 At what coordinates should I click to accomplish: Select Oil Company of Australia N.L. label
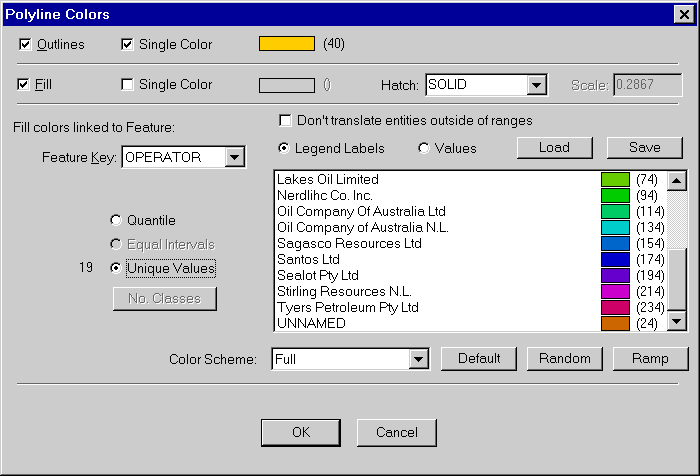(362, 227)
